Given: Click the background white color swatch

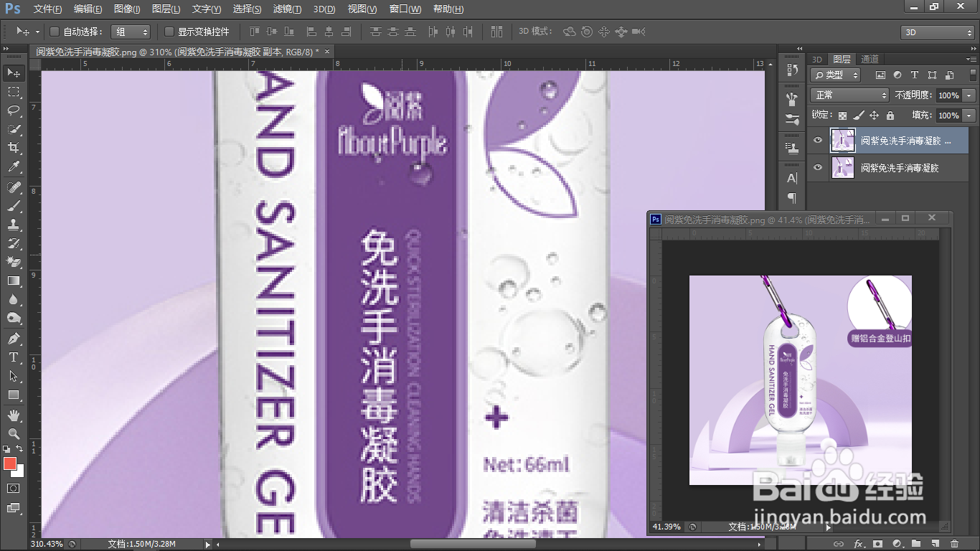Looking at the screenshot, I should 19,473.
